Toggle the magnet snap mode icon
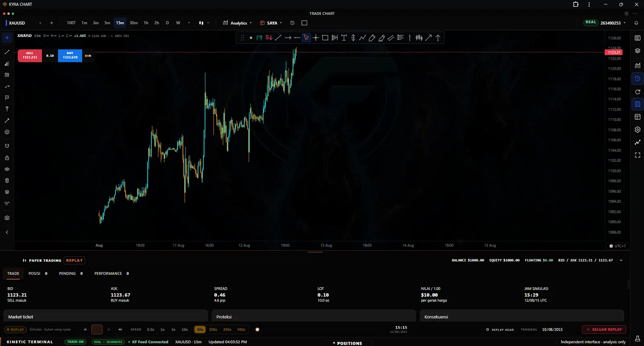 coord(7,146)
